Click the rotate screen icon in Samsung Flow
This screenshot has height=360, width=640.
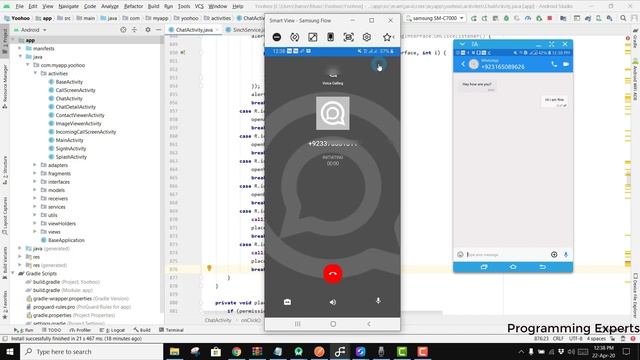click(294, 37)
